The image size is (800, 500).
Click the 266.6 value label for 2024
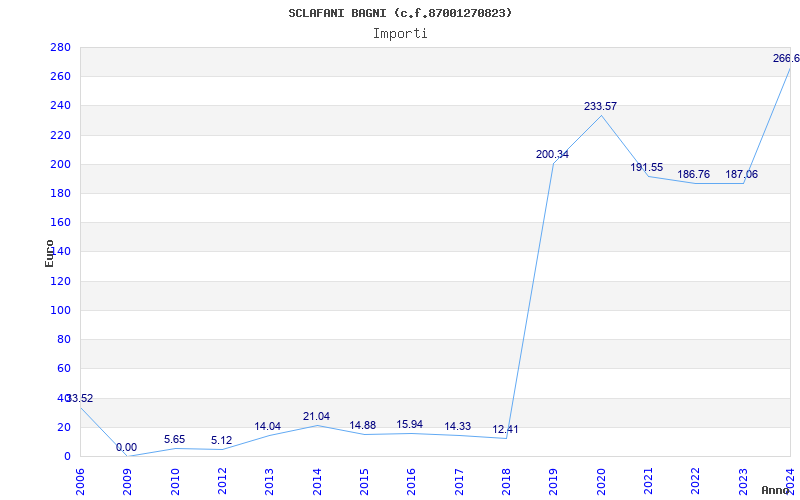[x=786, y=59]
